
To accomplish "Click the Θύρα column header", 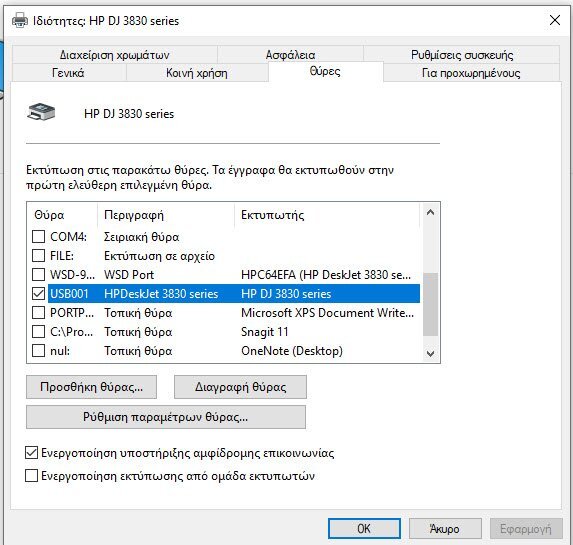I will coord(62,215).
